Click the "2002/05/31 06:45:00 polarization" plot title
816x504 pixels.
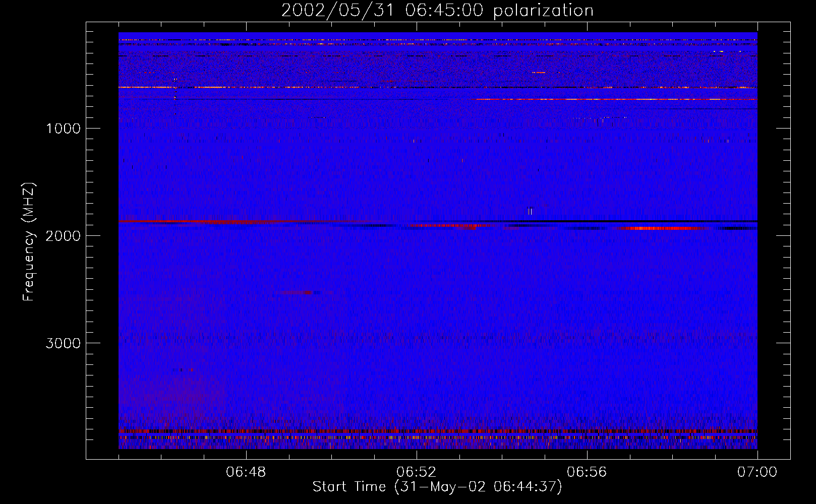[437, 11]
